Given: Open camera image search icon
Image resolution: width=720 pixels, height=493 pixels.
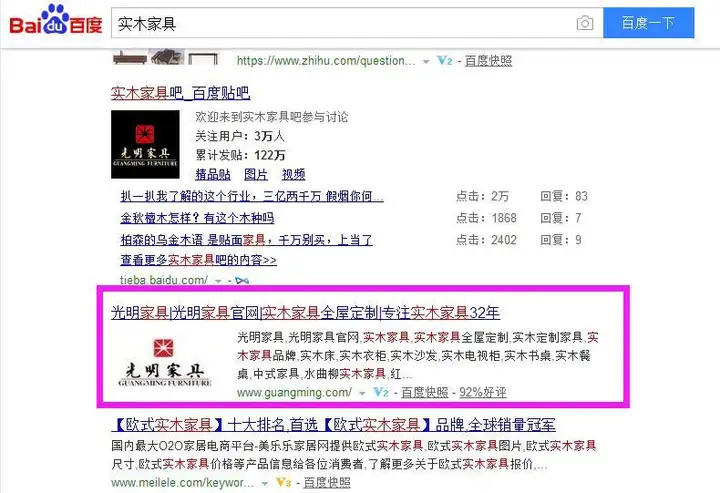Looking at the screenshot, I should 585,23.
